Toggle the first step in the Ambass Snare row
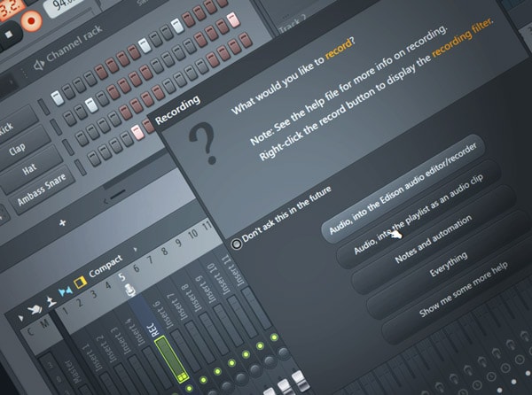Viewport: 532px width, 395px height. 94,159
